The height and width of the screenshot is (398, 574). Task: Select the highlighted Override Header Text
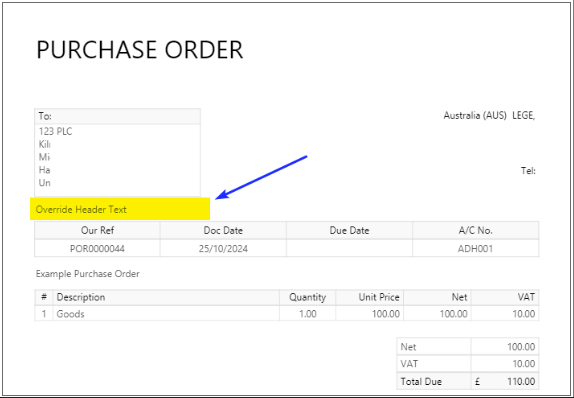pos(81,209)
